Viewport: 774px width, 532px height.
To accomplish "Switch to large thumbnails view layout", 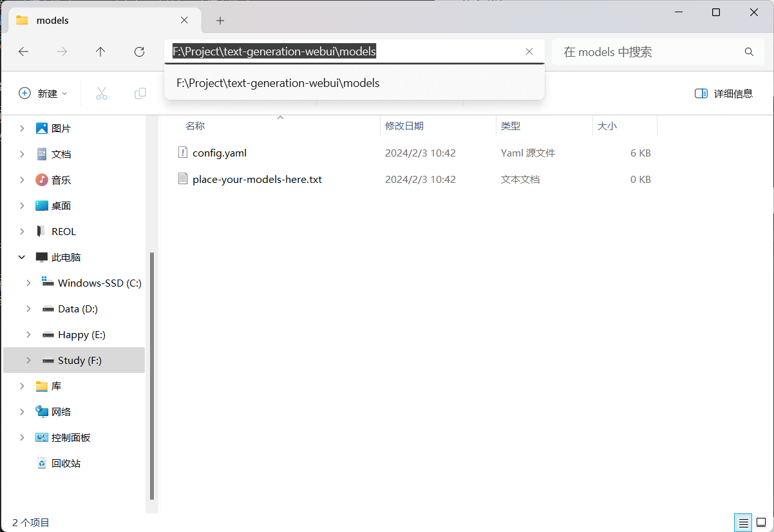I will (x=760, y=522).
